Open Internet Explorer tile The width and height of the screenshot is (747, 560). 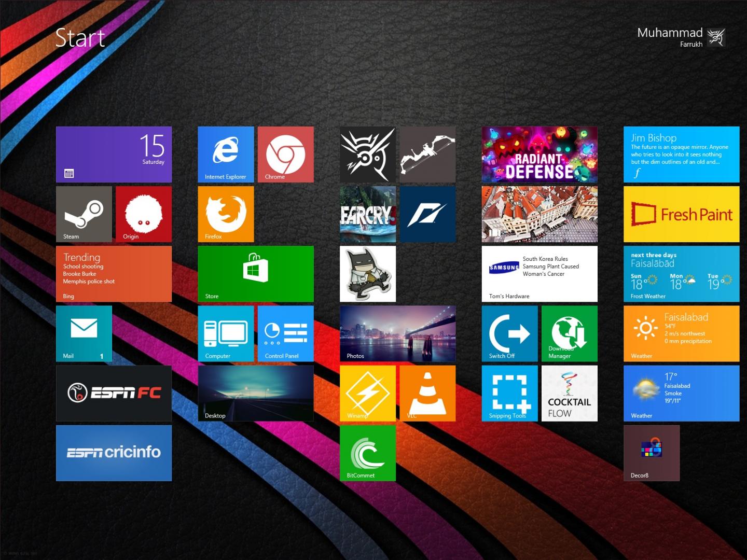click(x=226, y=155)
